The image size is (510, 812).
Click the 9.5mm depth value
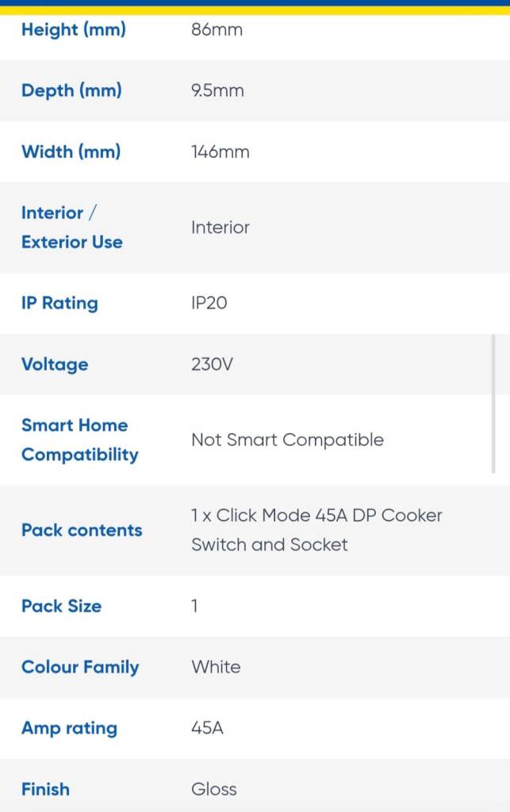tap(217, 90)
